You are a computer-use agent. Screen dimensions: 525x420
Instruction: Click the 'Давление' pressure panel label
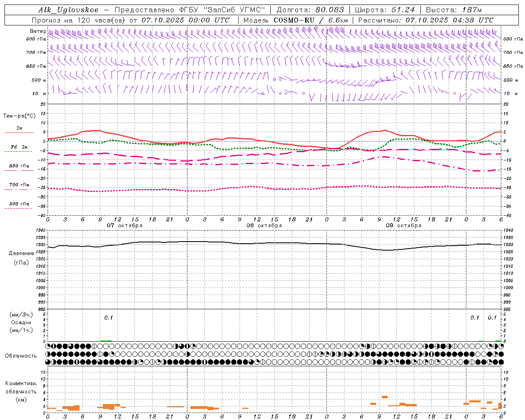point(21,253)
